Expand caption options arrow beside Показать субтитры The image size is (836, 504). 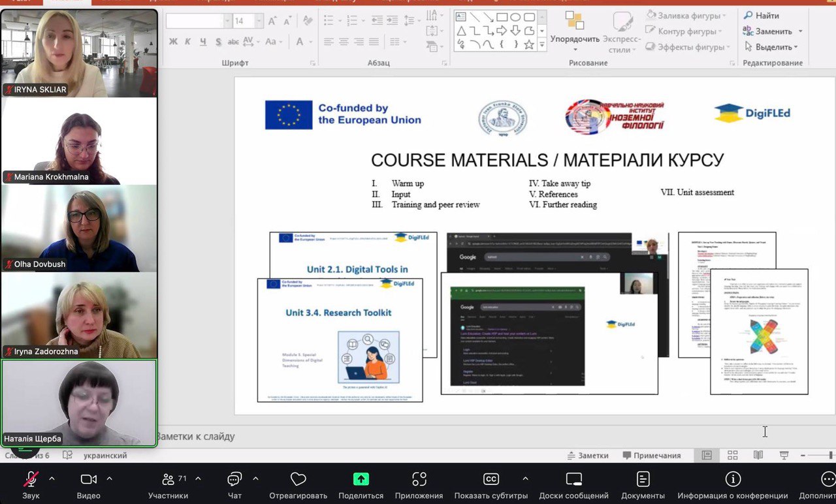tap(525, 479)
